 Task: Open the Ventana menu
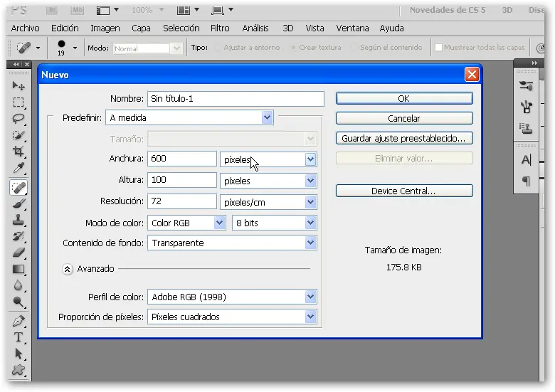pos(352,28)
